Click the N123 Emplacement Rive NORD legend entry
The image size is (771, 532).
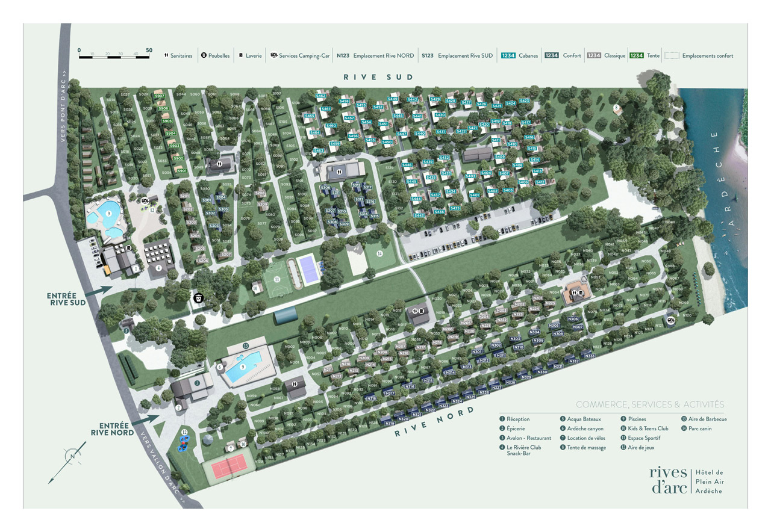point(375,55)
